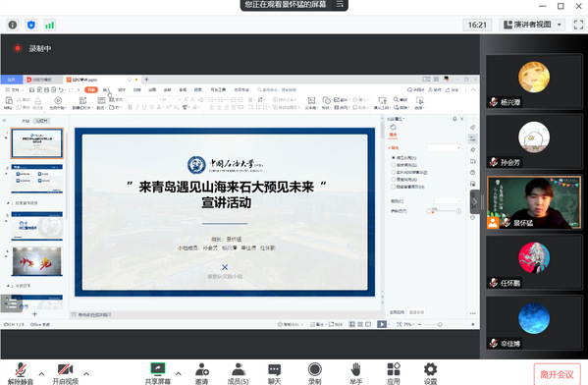Start 录制 recording

[x=315, y=373]
